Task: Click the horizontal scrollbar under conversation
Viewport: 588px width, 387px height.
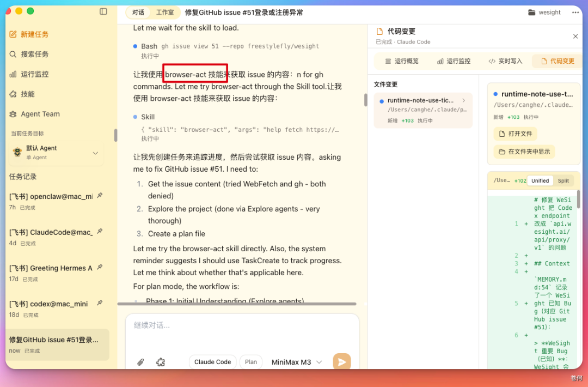Action: [237, 304]
